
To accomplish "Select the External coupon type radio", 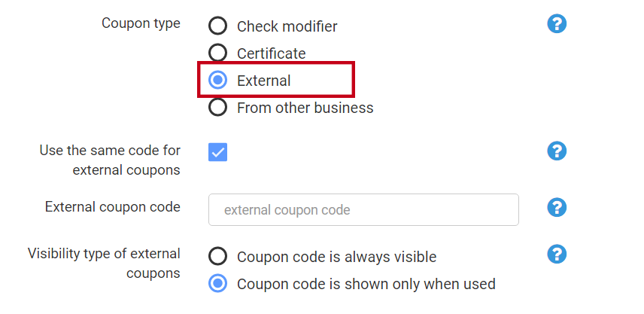I will [218, 81].
